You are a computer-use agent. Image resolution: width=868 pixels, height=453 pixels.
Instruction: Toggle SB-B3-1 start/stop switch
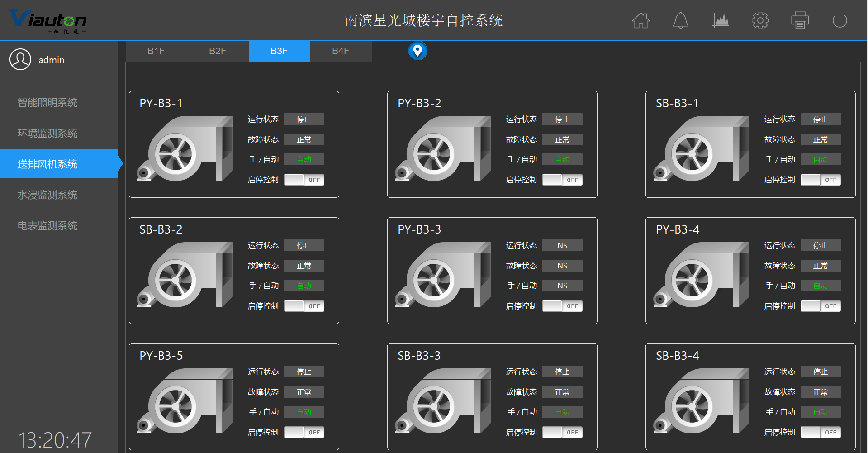[821, 180]
